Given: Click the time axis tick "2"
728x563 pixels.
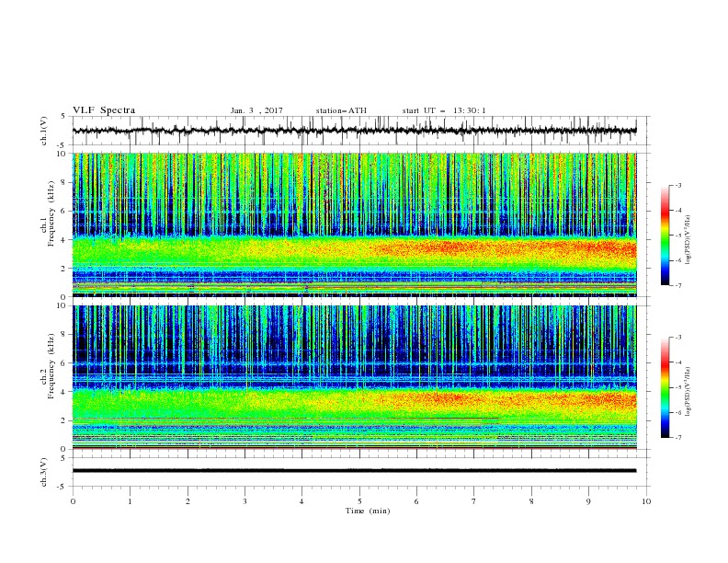Looking at the screenshot, I should tap(188, 501).
